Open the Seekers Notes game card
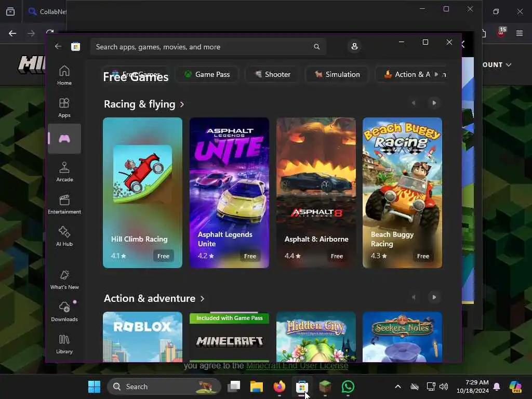This screenshot has width=532, height=399. coord(402,337)
